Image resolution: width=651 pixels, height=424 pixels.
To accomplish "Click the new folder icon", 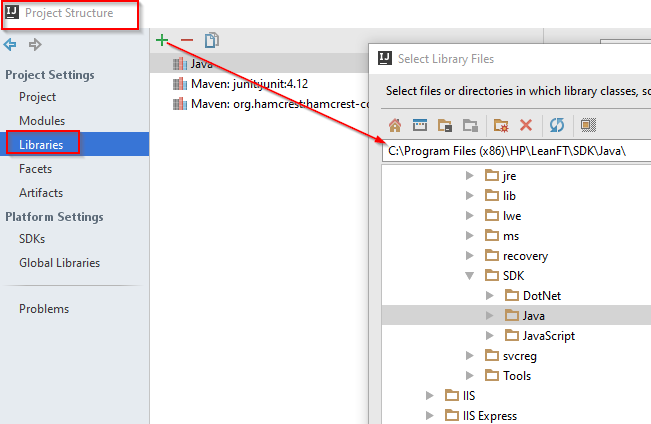I will click(x=501, y=125).
